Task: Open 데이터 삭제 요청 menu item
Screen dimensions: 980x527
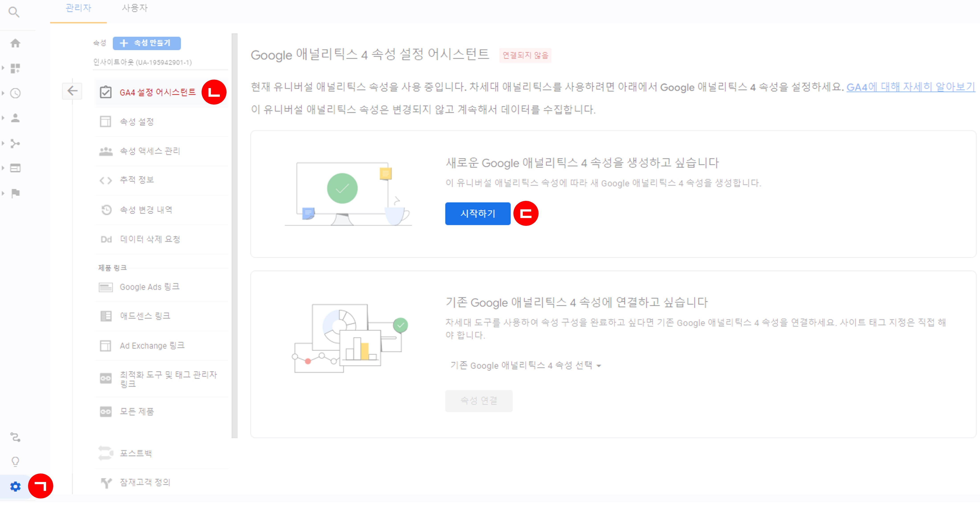Action: pyautogui.click(x=161, y=239)
